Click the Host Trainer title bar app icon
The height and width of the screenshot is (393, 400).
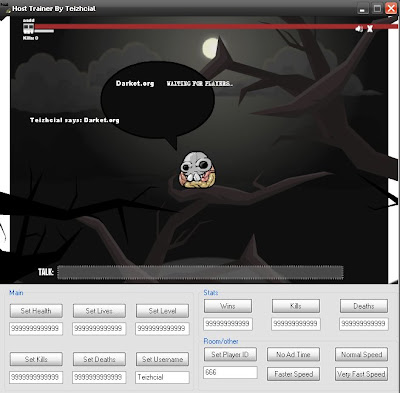(x=6, y=8)
